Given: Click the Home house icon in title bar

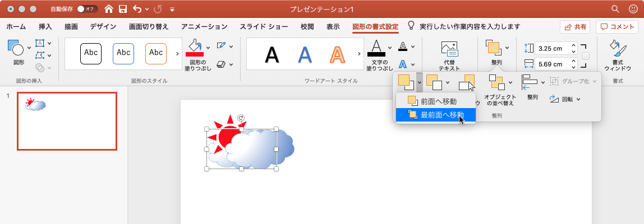Looking at the screenshot, I should tap(108, 8).
